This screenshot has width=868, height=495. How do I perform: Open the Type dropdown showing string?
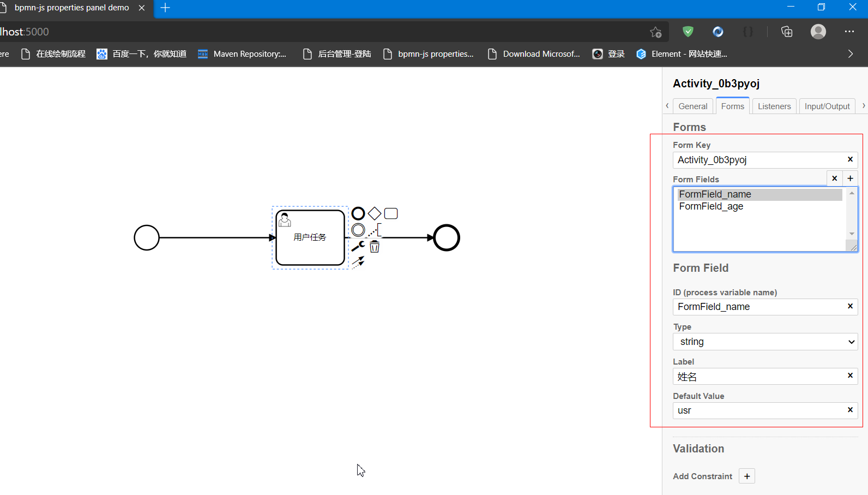(x=765, y=342)
